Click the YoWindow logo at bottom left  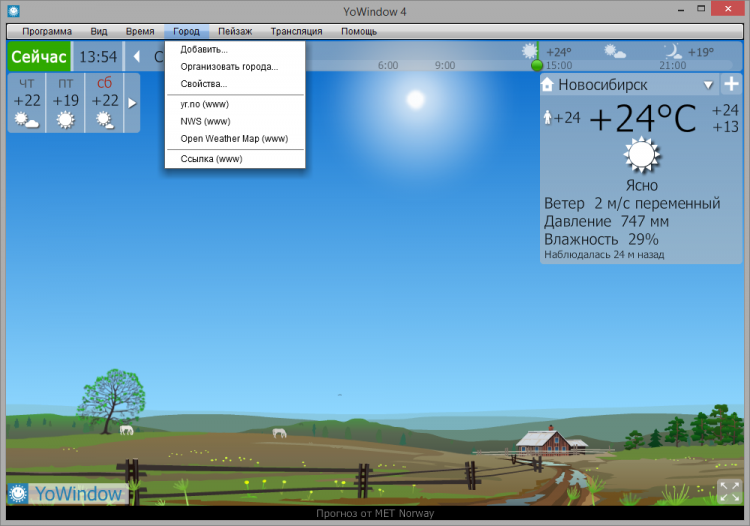point(67,493)
